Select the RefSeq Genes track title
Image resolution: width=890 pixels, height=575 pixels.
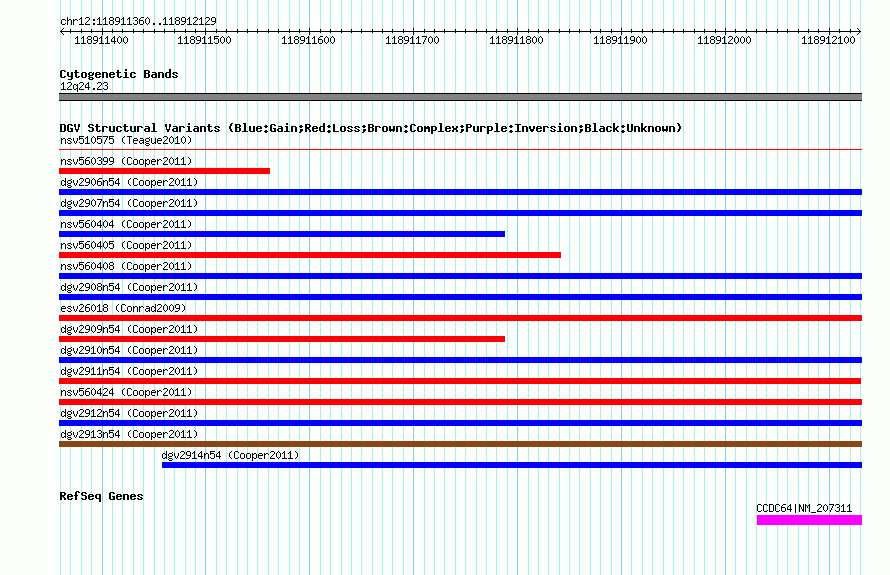pyautogui.click(x=101, y=496)
